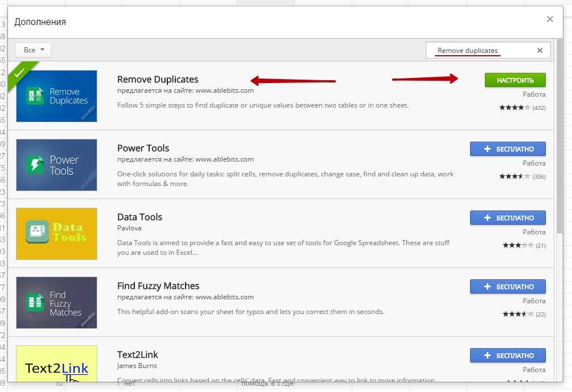Add Power Tools with БЕСПЛАТНО button
This screenshot has height=392, width=572.
pyautogui.click(x=508, y=149)
